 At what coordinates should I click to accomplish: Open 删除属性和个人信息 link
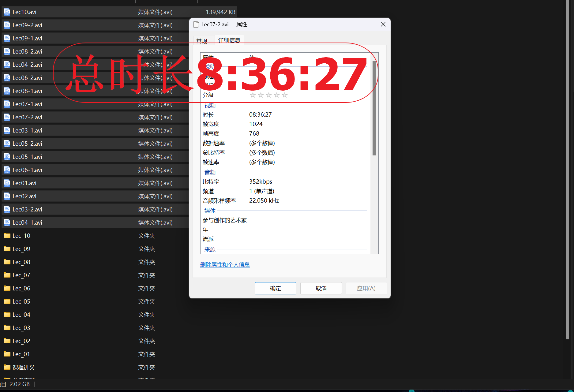click(x=225, y=265)
